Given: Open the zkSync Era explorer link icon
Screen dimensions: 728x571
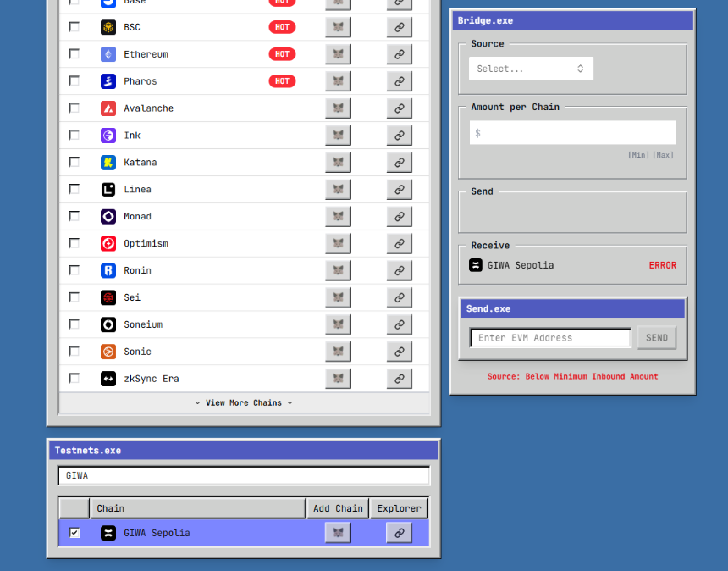Looking at the screenshot, I should pos(400,379).
